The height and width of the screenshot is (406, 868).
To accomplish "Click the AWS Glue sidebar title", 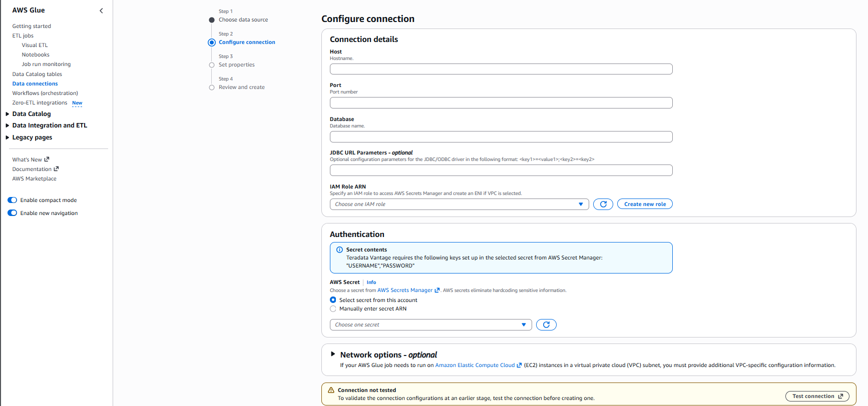I will [29, 10].
